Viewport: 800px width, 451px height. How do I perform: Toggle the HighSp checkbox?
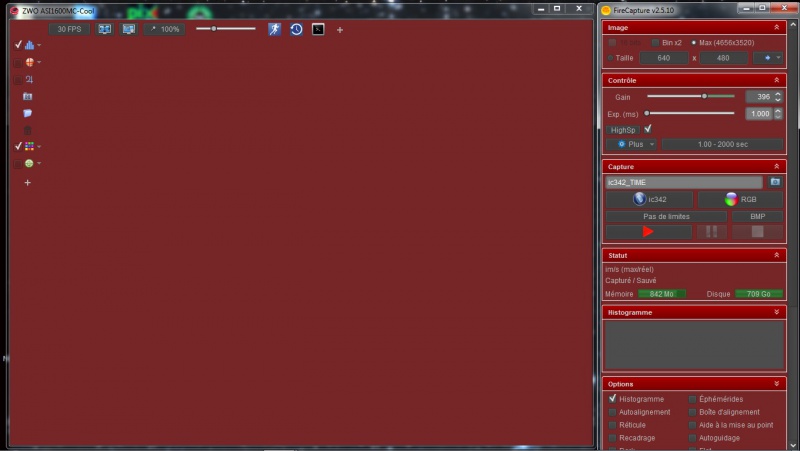pyautogui.click(x=647, y=129)
